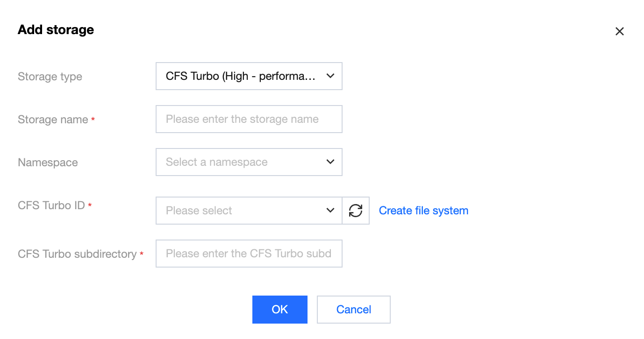Click the Storage type chevron arrow
Viewport: 644px width, 339px height.
click(330, 76)
